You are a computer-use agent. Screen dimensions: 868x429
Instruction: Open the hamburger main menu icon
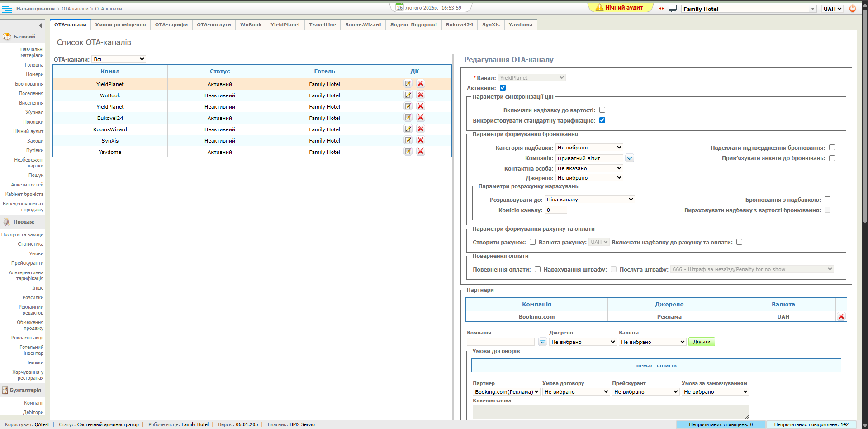[x=7, y=9]
